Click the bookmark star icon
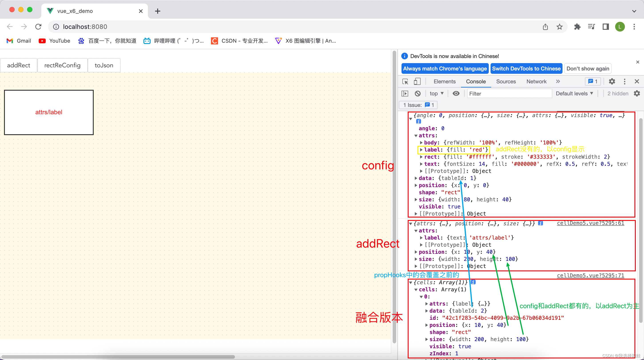The width and height of the screenshot is (644, 360). pos(559,27)
